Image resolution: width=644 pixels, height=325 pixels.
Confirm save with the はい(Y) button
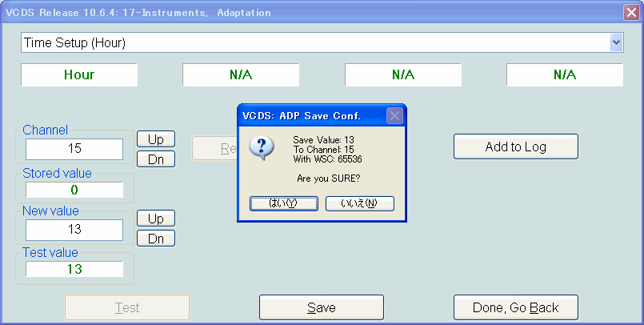pos(284,203)
